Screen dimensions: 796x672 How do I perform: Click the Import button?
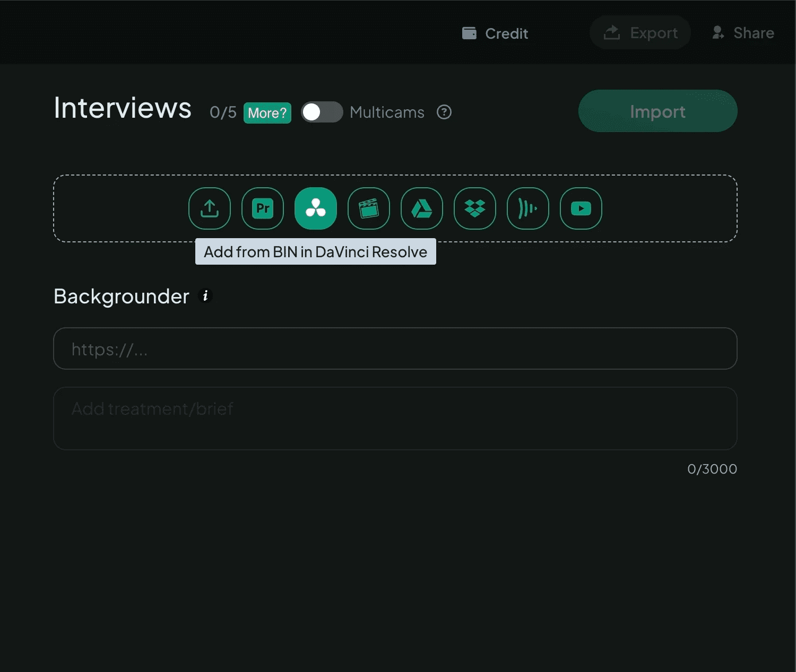[x=658, y=111]
